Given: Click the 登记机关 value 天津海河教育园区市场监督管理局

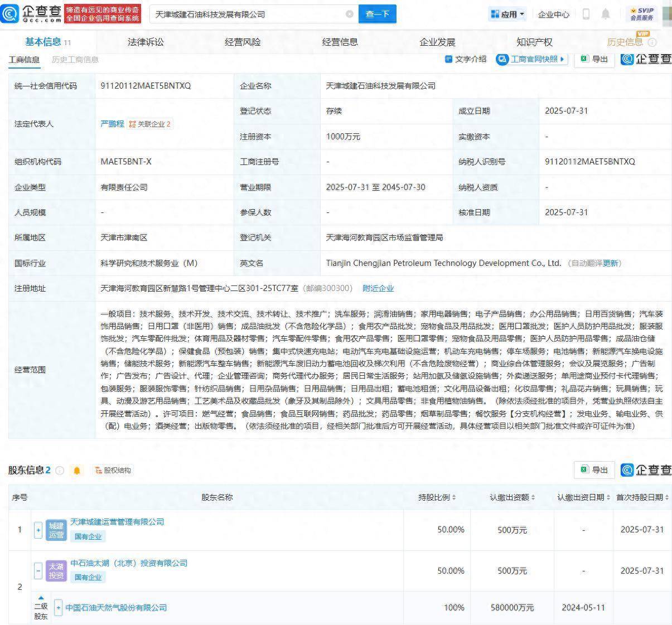Looking at the screenshot, I should pos(384,238).
